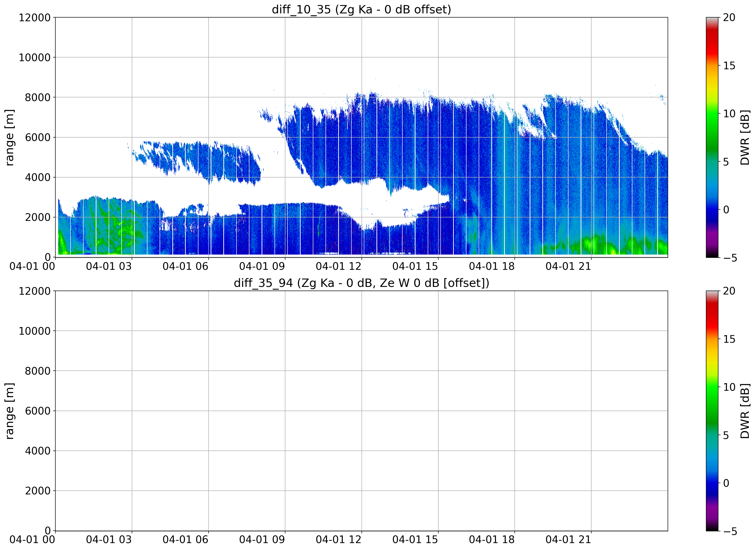This screenshot has width=756, height=550.
Task: Click the diff_35_94 plot's DWR colorbar
Action: pyautogui.click(x=712, y=411)
